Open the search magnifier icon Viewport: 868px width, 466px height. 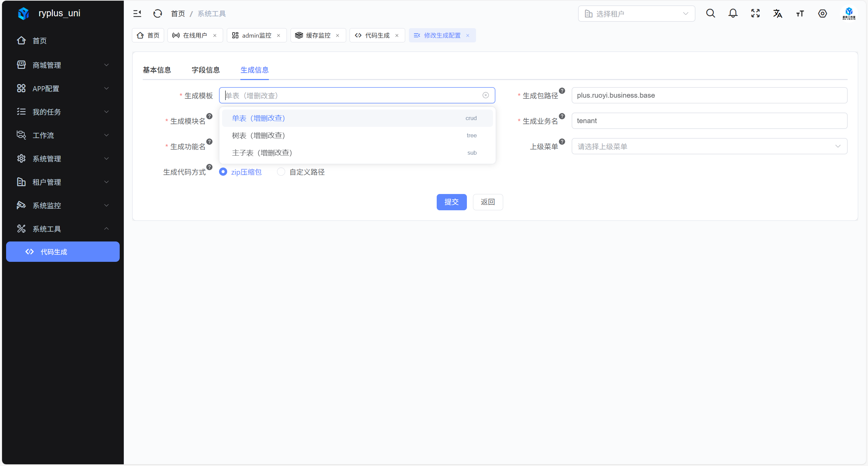coord(710,14)
